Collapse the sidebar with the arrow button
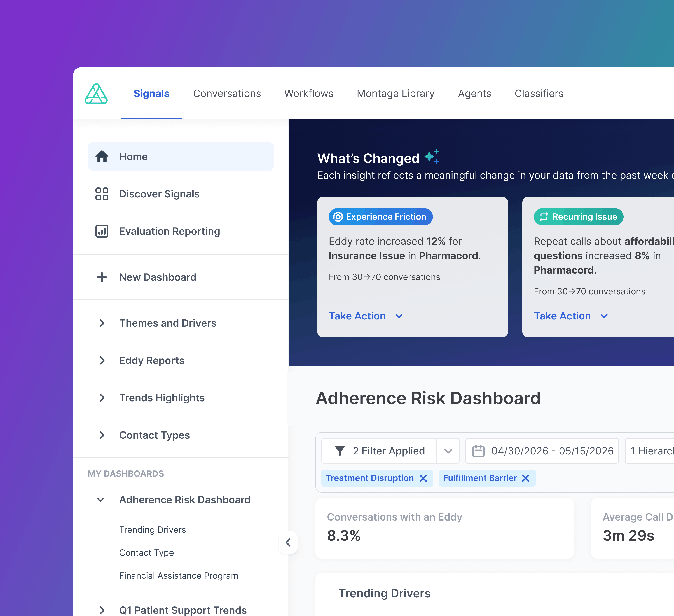 [288, 542]
